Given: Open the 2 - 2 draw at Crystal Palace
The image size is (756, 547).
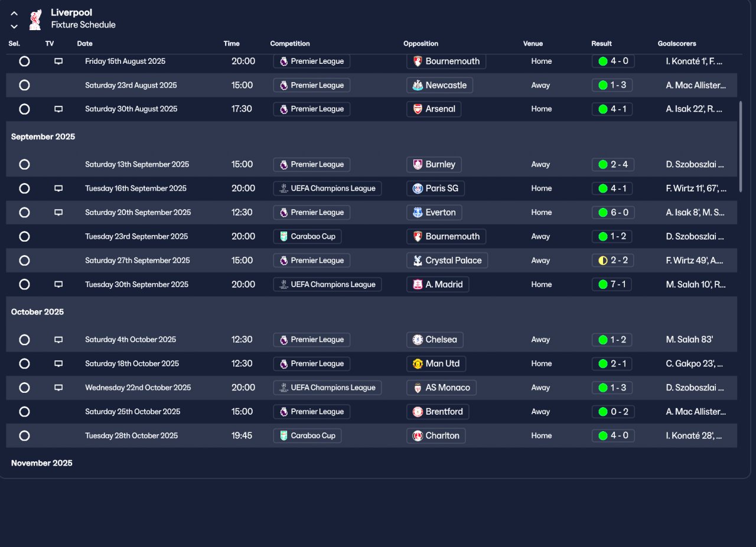Looking at the screenshot, I should coord(613,261).
